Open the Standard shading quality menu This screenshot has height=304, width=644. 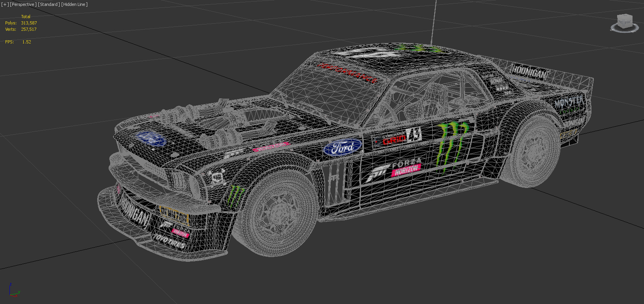click(49, 4)
